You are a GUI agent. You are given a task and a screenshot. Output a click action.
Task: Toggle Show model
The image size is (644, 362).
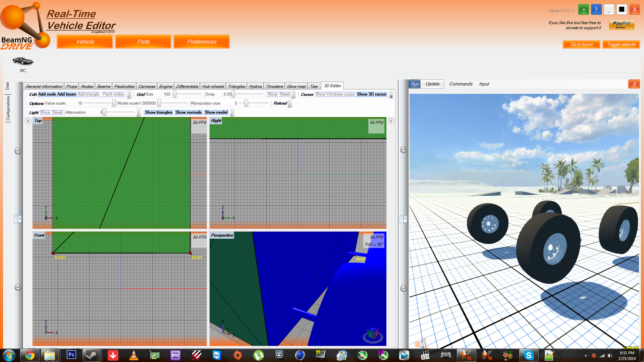[216, 113]
